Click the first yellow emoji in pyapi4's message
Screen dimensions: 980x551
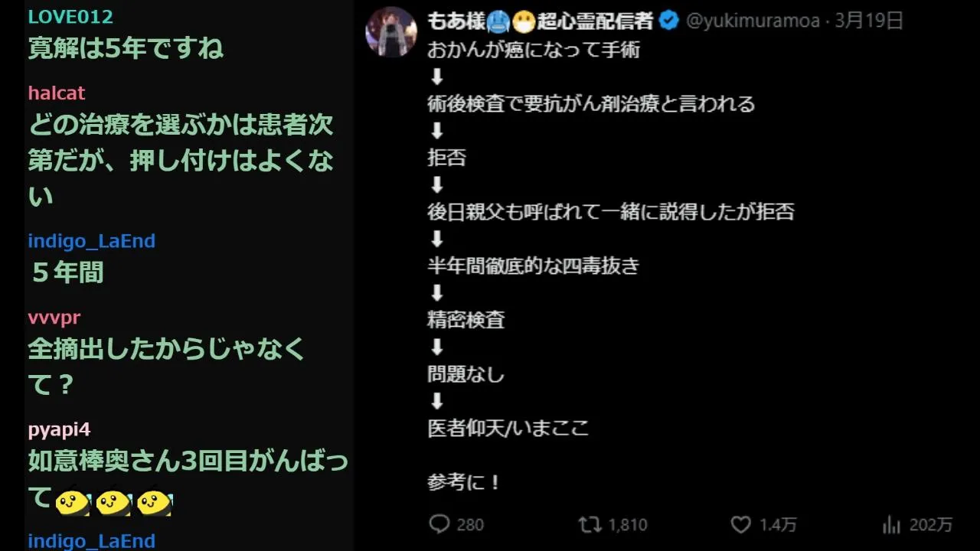coord(73,503)
